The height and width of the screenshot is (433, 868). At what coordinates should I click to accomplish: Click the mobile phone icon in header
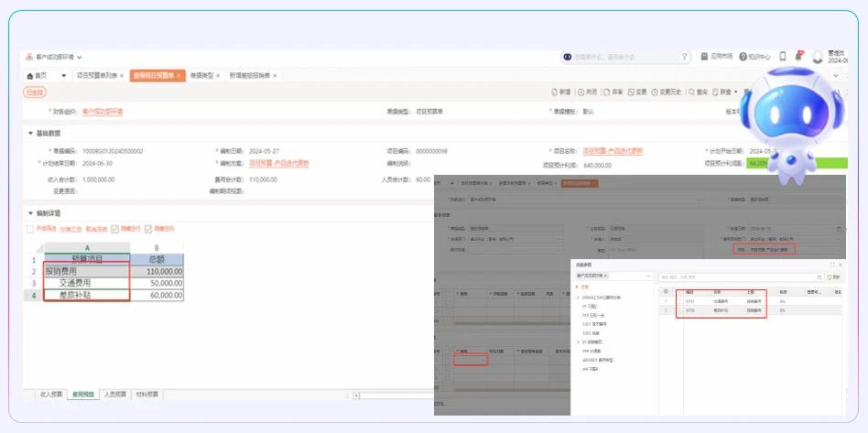(783, 57)
